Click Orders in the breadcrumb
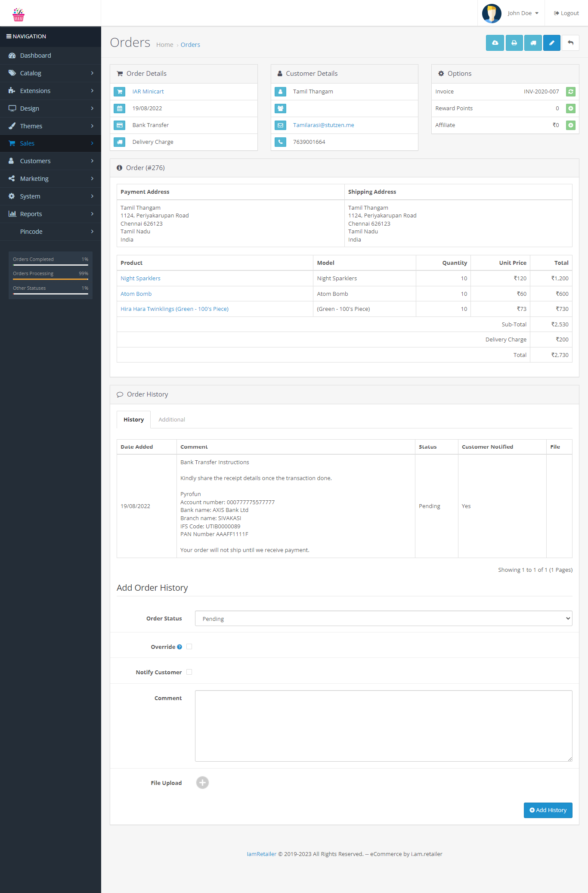The height and width of the screenshot is (893, 588). point(190,45)
